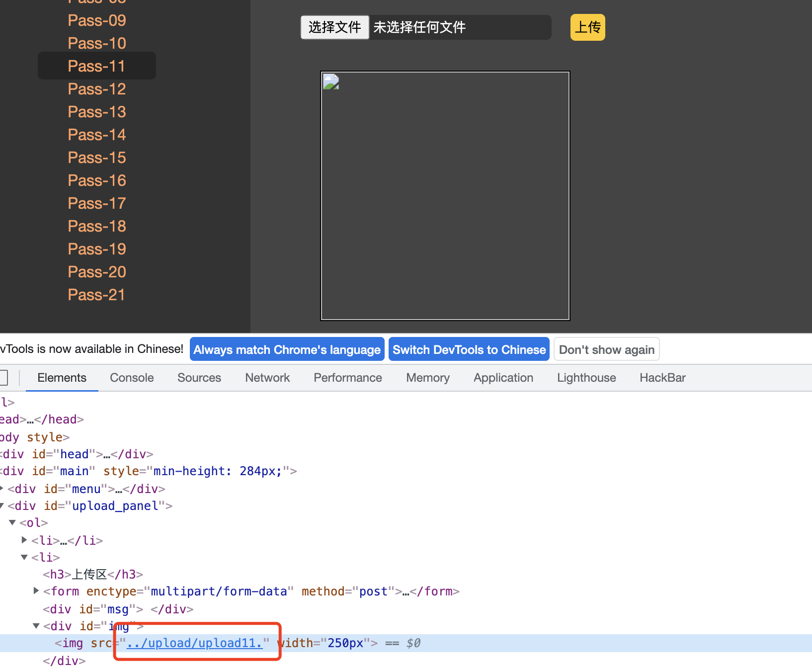This screenshot has width=812, height=670.
Task: Click the image preview box
Action: (x=445, y=196)
